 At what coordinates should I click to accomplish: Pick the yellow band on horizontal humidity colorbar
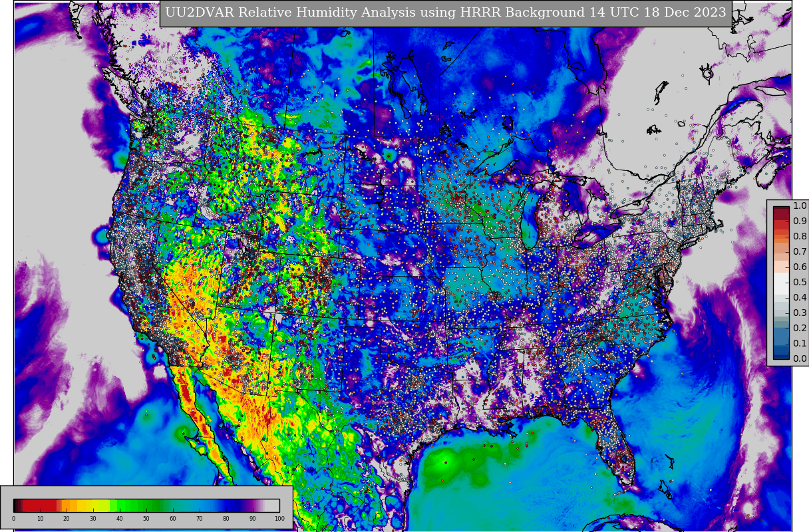pos(93,505)
